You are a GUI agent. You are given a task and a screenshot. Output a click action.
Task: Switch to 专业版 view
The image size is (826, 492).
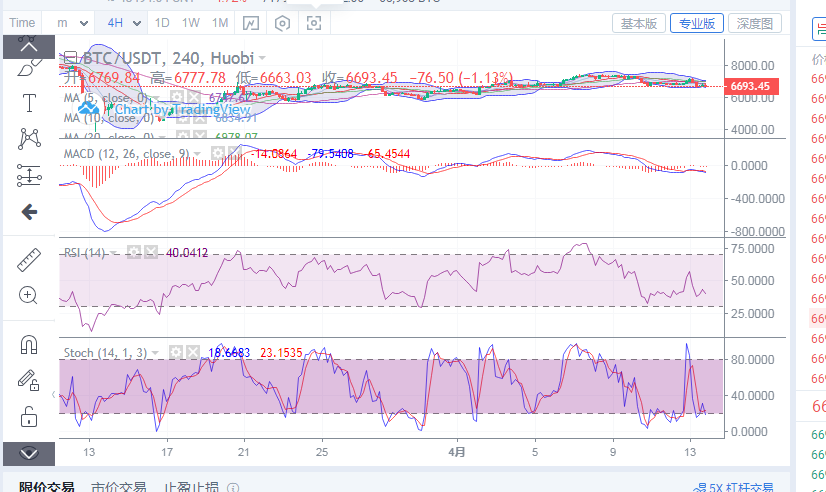tap(697, 23)
